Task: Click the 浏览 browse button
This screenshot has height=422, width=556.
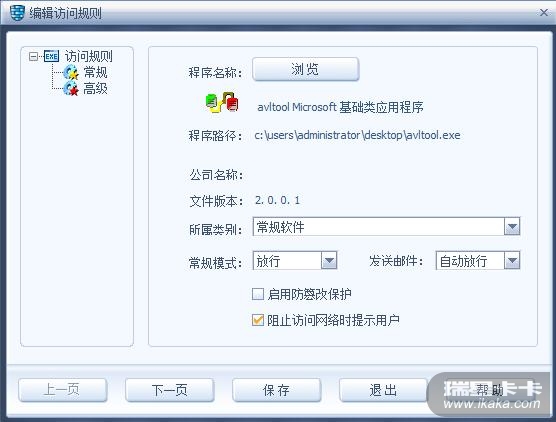Action: click(306, 69)
